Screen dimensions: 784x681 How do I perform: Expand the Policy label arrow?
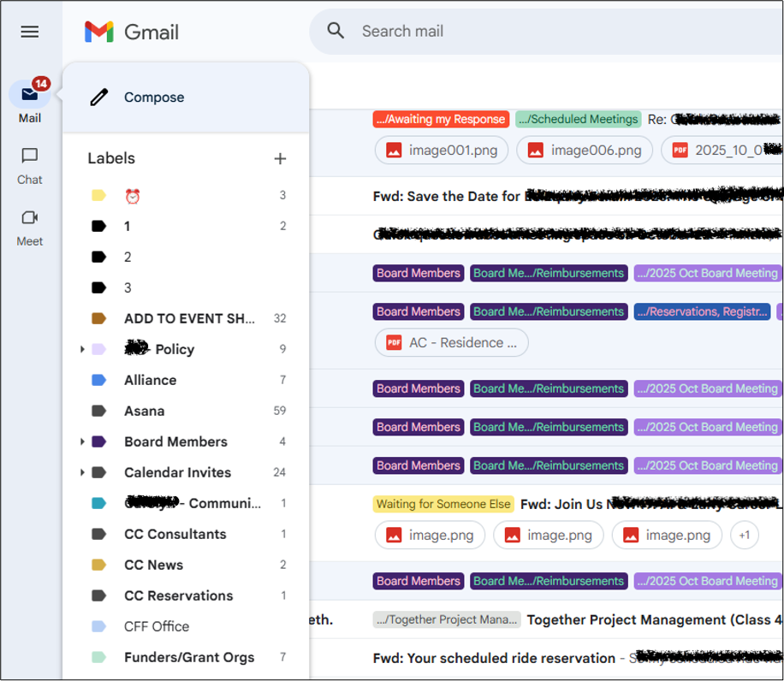pos(82,349)
